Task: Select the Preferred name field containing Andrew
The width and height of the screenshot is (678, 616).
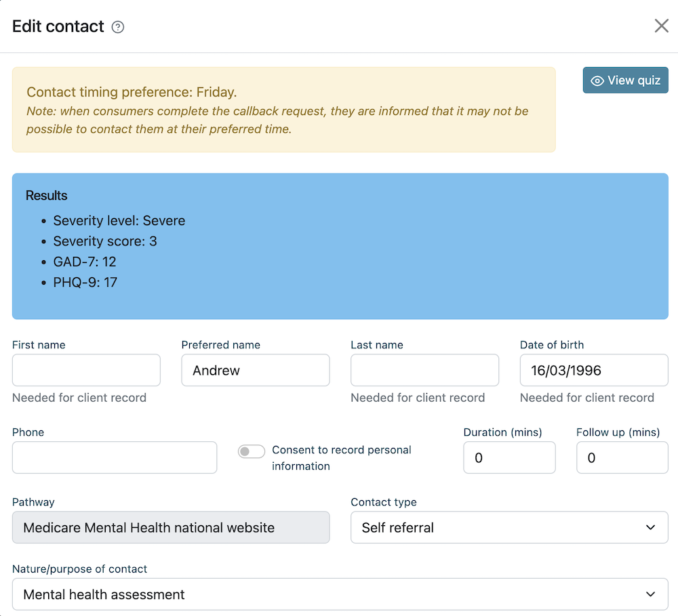Action: click(255, 370)
